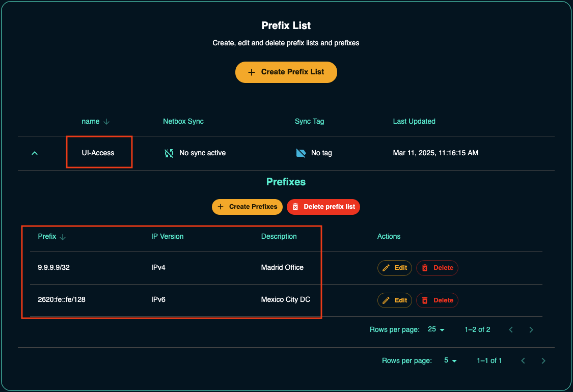
Task: Click the Create Prefixes button
Action: 247,207
